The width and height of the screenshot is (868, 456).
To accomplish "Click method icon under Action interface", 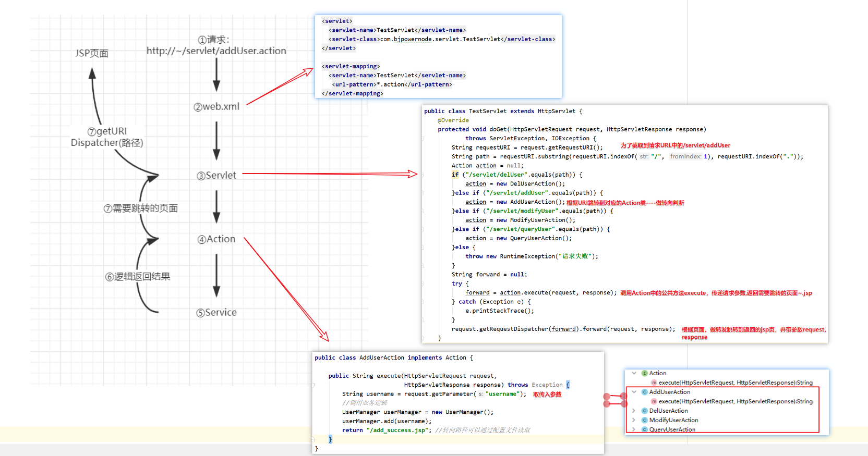I will (x=654, y=383).
